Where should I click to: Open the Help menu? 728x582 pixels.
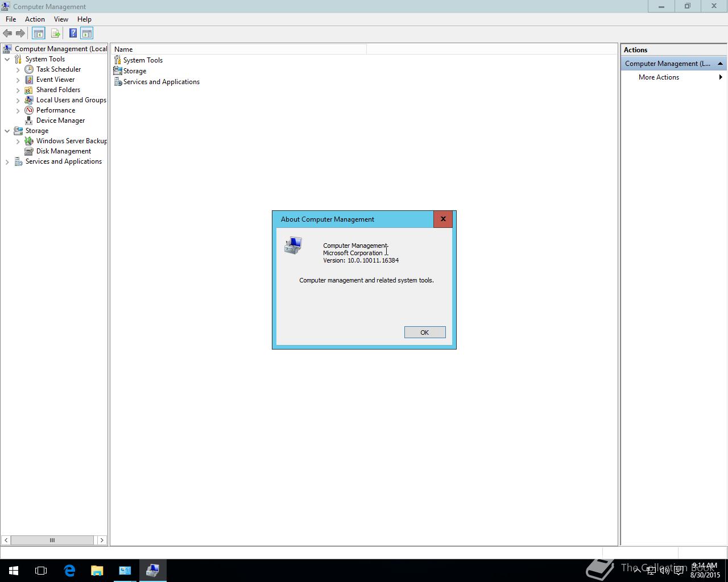tap(84, 19)
